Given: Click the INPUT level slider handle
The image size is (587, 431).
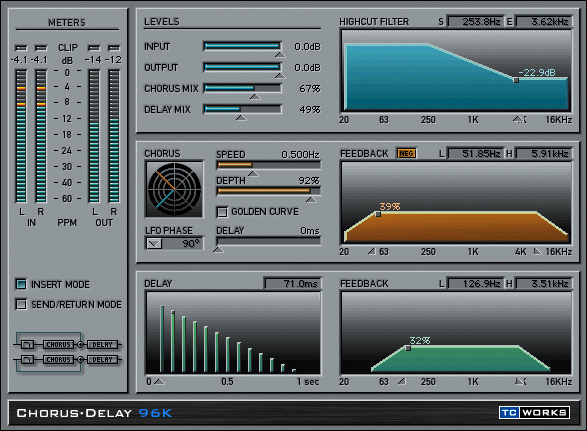Looking at the screenshot, I should click(280, 55).
